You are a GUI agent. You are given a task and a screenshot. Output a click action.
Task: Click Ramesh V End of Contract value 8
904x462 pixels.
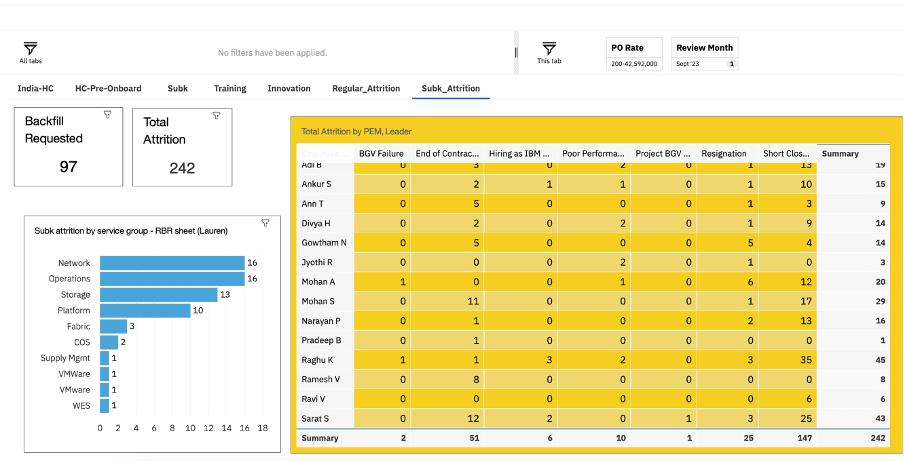(x=477, y=380)
